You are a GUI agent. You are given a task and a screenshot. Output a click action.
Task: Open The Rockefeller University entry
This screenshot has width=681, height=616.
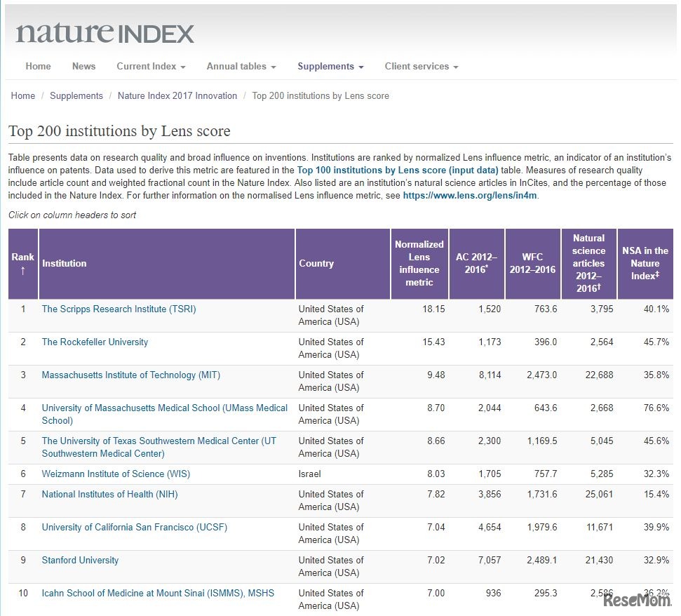(95, 342)
